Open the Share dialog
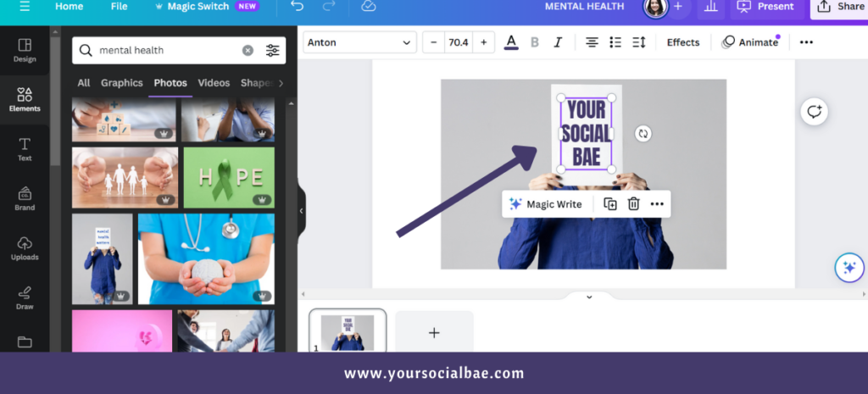The height and width of the screenshot is (394, 868). (x=841, y=6)
